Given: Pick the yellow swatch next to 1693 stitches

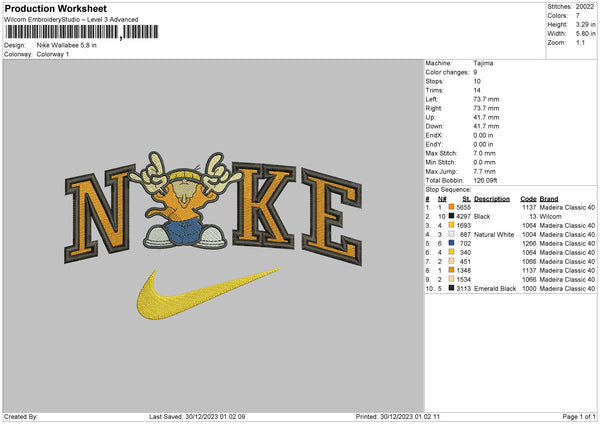Looking at the screenshot, I should pos(451,225).
